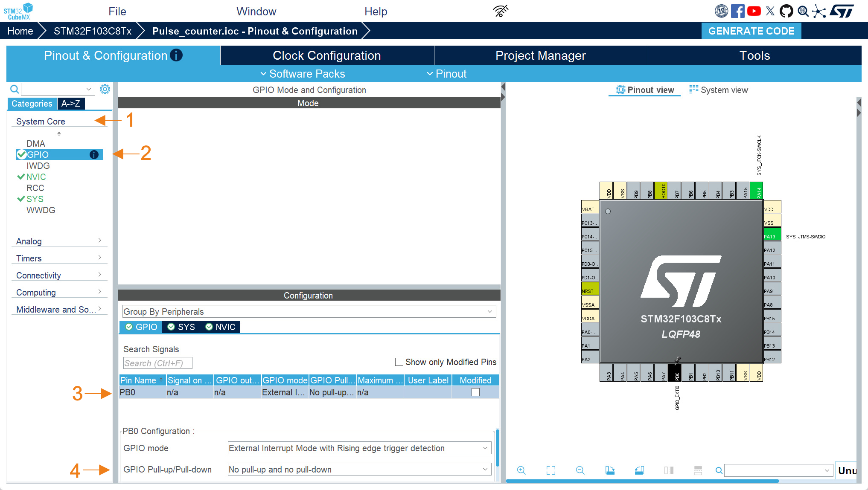Zoom out on the chip pinout
The image size is (868, 490).
[x=580, y=470]
